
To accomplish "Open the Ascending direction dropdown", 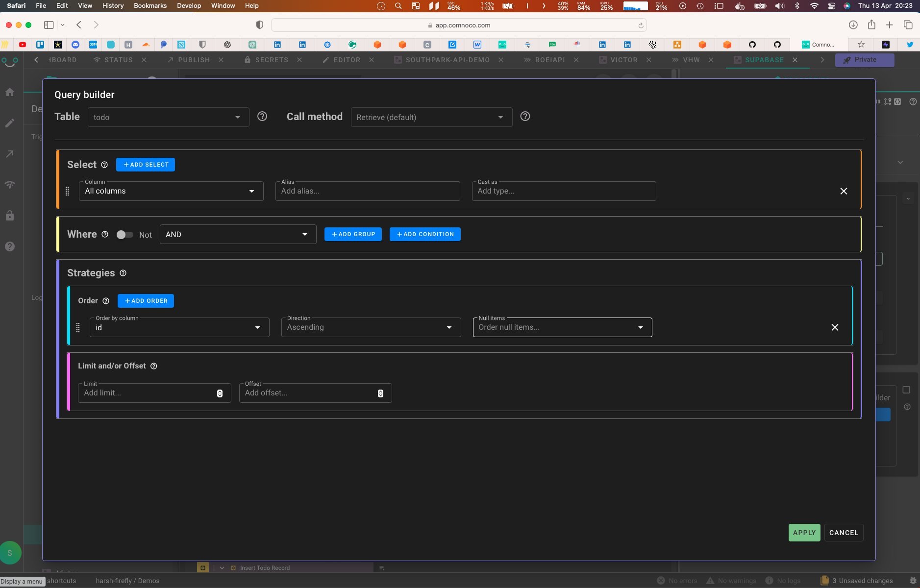I will [370, 327].
